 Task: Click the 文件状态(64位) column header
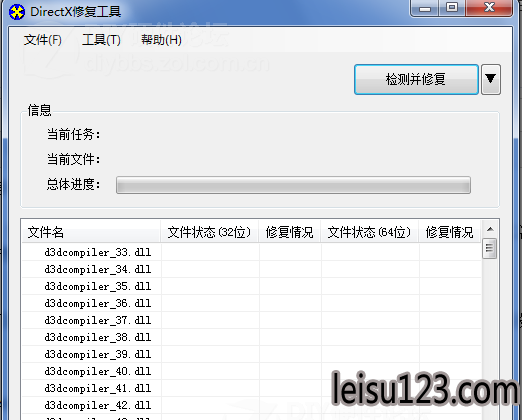[369, 232]
